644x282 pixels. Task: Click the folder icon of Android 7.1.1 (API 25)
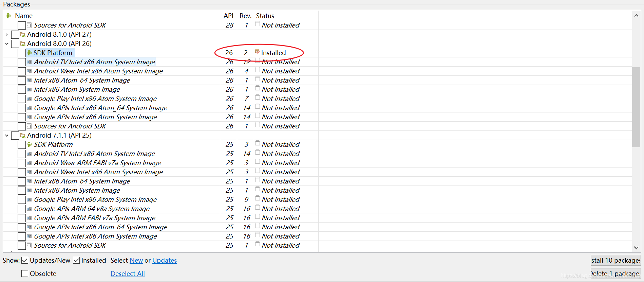pos(23,135)
